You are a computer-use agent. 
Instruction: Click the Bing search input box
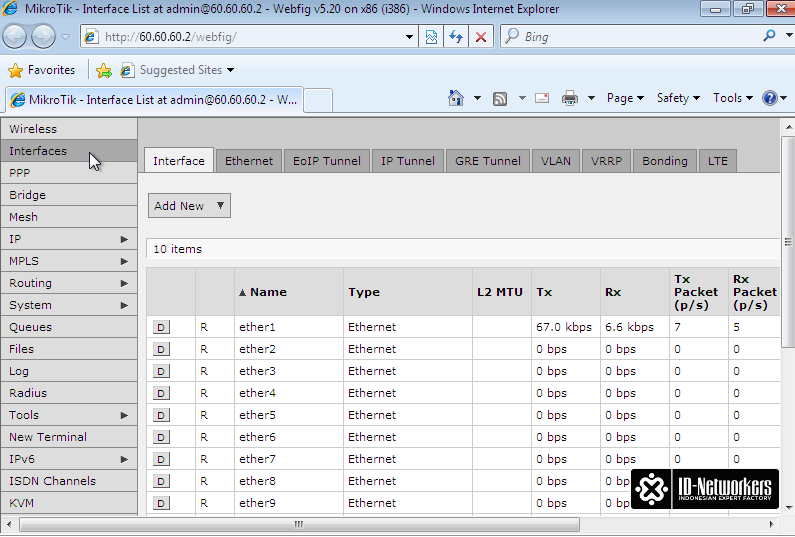(639, 37)
